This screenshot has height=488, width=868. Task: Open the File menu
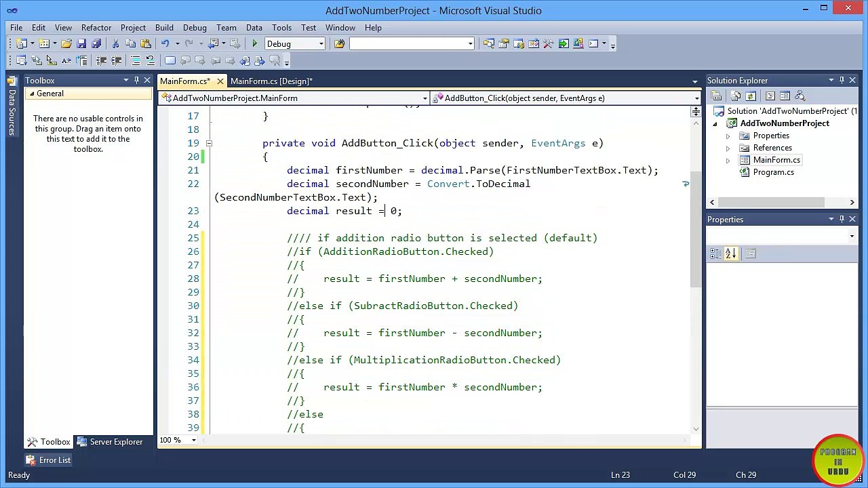click(x=16, y=28)
